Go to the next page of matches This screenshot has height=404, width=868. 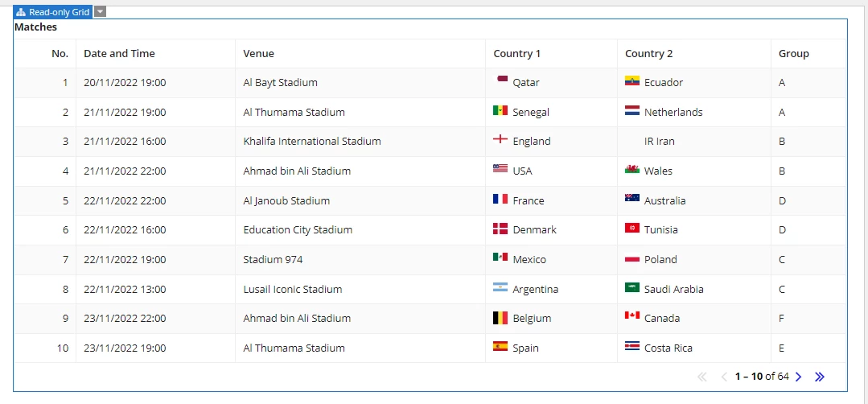(798, 377)
